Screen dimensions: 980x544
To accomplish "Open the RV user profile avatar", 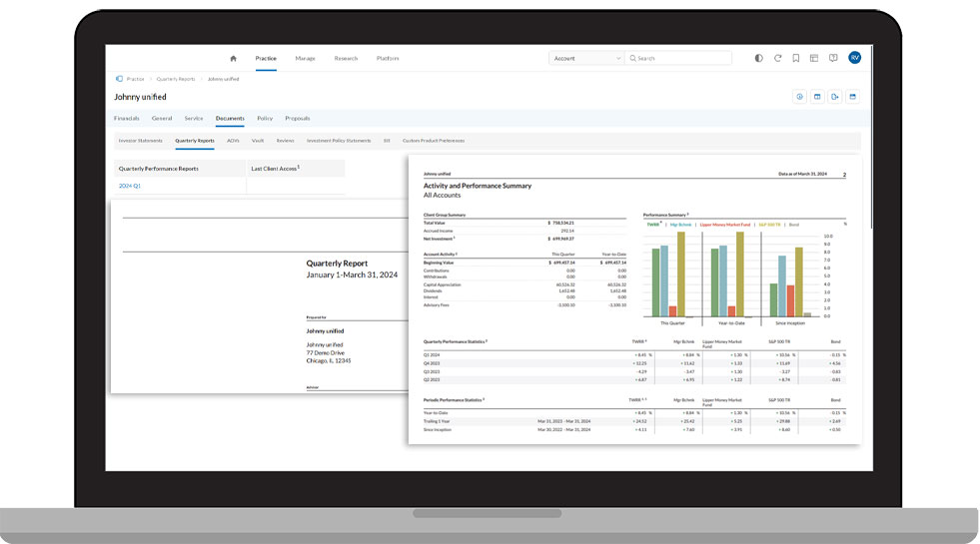I will 854,58.
